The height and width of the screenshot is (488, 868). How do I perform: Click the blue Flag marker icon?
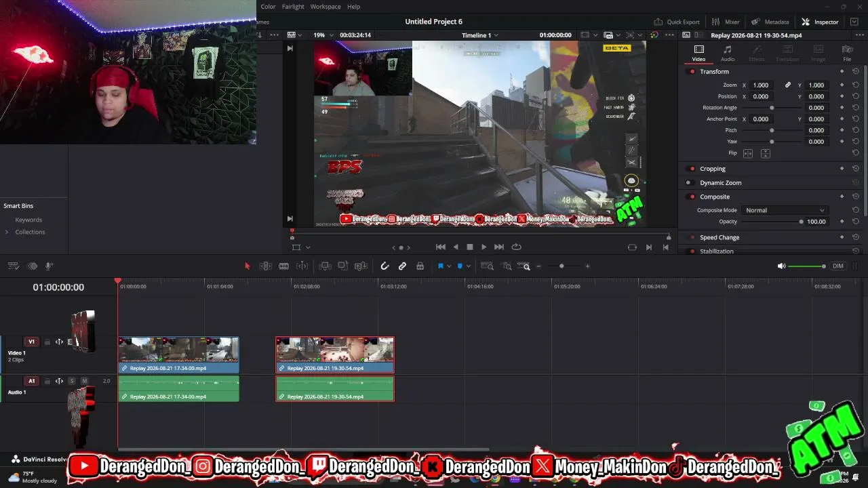[x=440, y=266]
